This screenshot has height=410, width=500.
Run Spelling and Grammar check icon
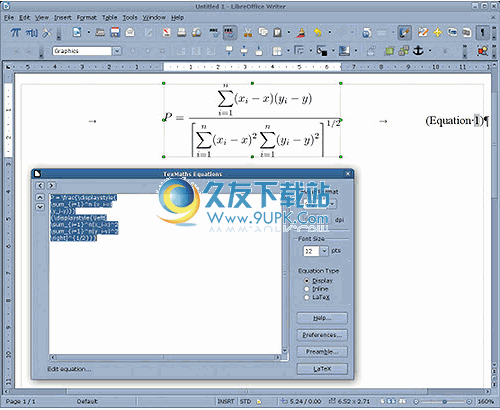click(214, 32)
